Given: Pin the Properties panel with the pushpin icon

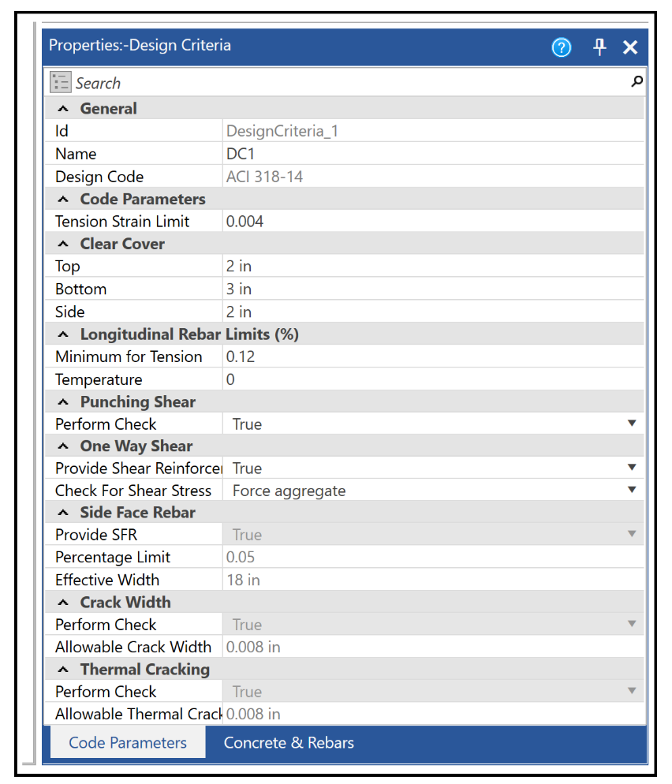Looking at the screenshot, I should 599,47.
